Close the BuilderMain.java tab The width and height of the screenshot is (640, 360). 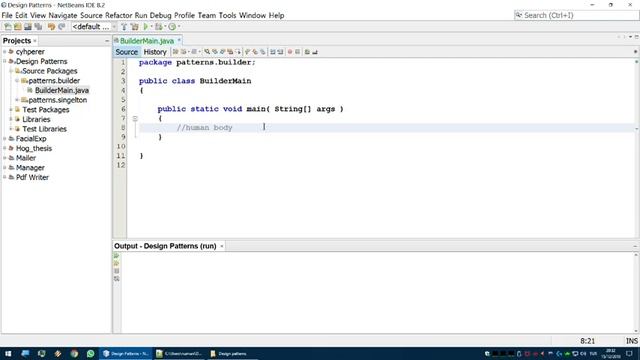179,40
